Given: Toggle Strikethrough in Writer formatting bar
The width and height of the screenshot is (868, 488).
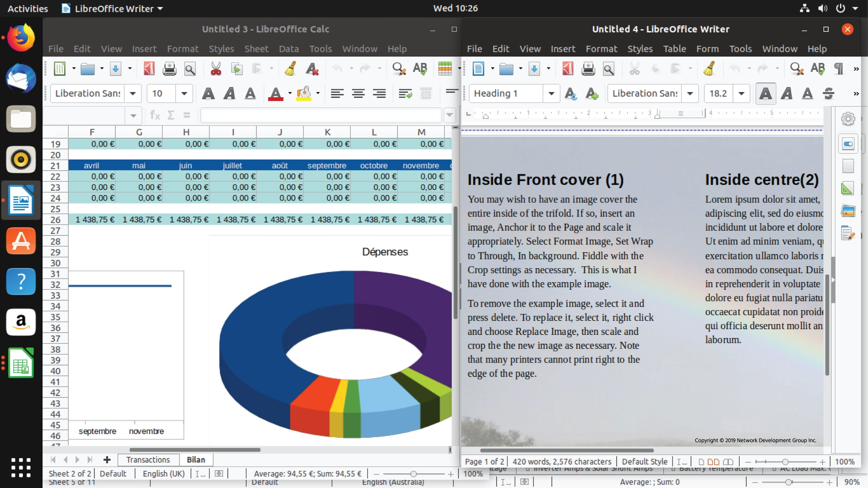Looking at the screenshot, I should 828,93.
